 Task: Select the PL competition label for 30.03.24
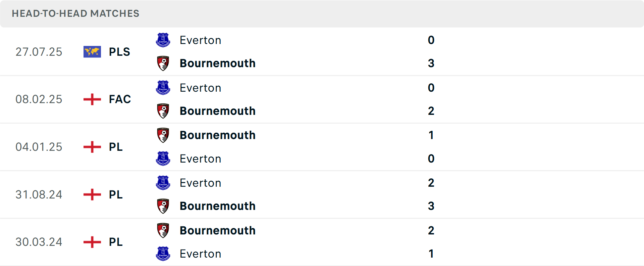click(115, 242)
